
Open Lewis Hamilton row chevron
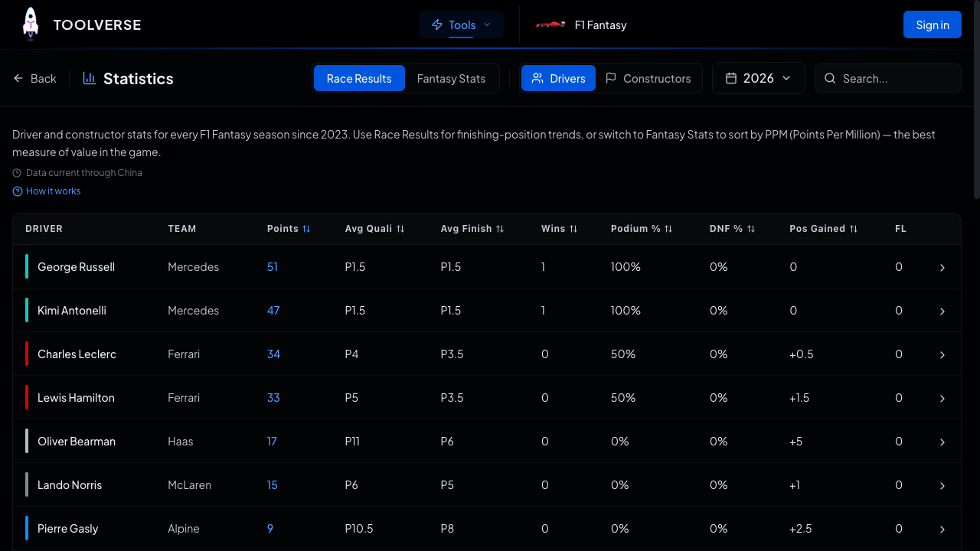942,399
